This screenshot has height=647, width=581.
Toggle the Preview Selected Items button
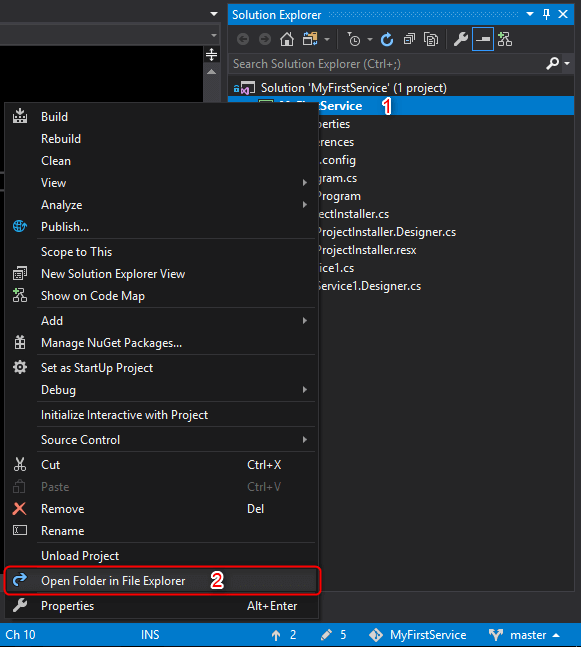point(482,40)
